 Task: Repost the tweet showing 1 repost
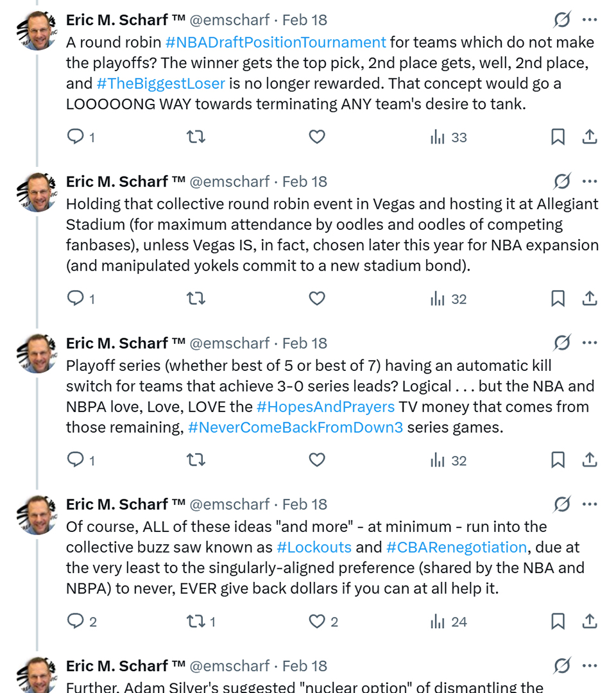click(x=195, y=621)
